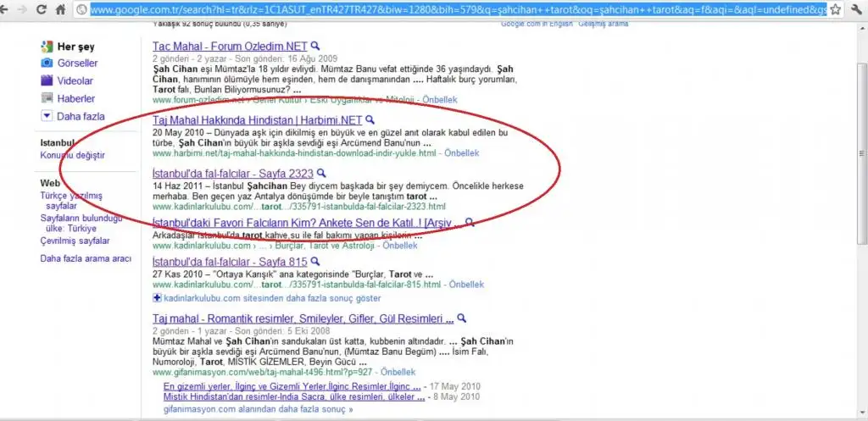Open the Chrome wrench menu
Viewport: 868px width, 421px height.
(x=858, y=9)
